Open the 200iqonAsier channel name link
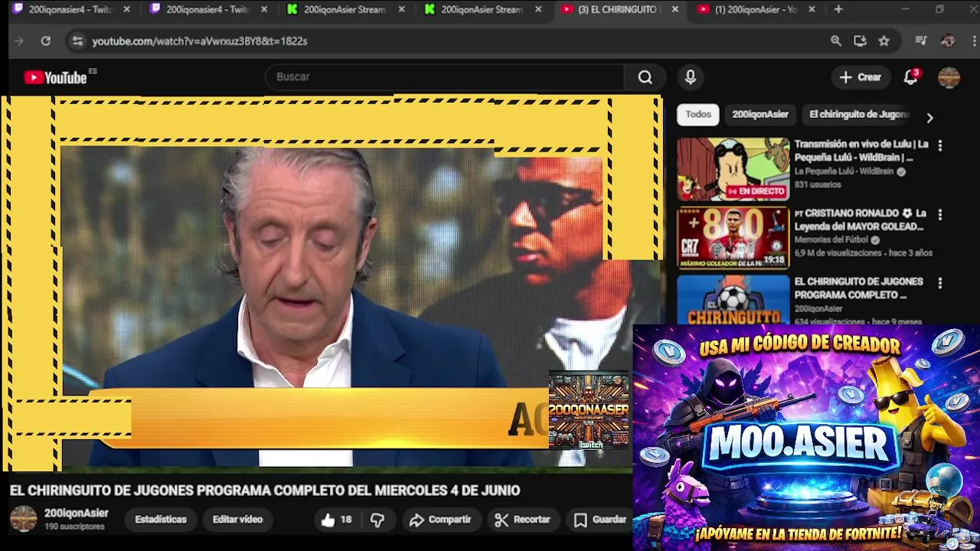Image resolution: width=980 pixels, height=551 pixels. (x=77, y=514)
